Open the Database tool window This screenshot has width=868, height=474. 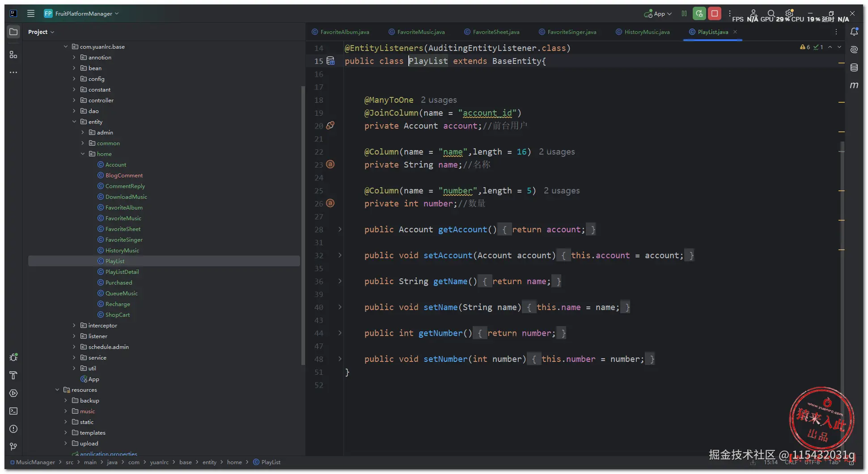(x=854, y=67)
